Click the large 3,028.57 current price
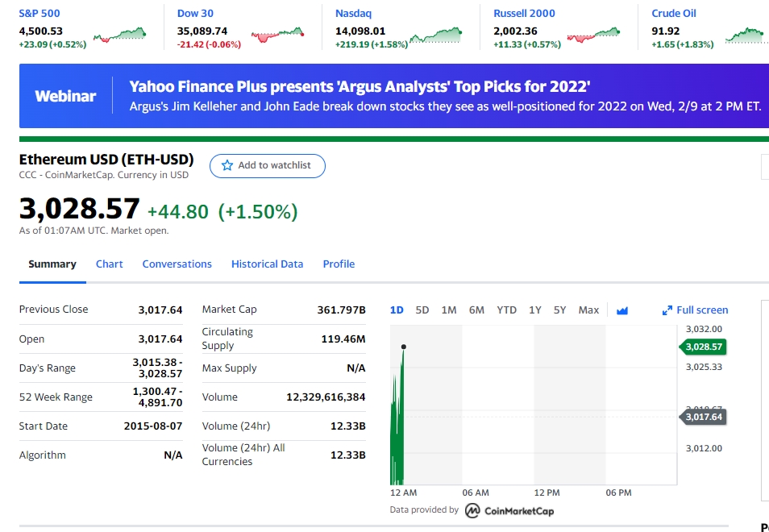 80,209
